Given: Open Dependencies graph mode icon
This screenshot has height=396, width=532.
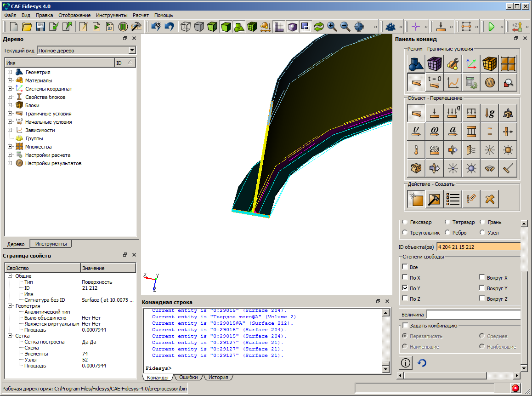Looking at the screenshot, I should [x=453, y=82].
